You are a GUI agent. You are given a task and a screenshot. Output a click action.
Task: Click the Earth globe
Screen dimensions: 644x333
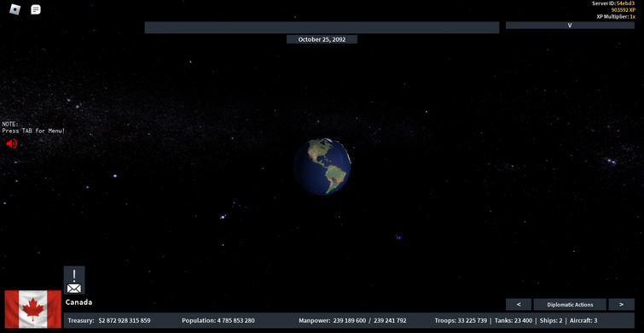(322, 166)
